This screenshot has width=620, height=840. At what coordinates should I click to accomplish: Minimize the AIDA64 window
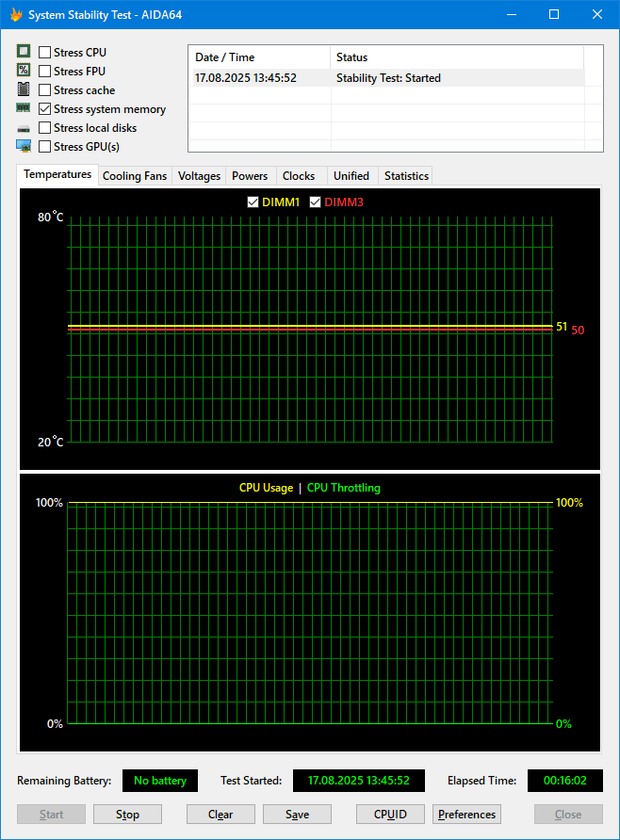(512, 14)
